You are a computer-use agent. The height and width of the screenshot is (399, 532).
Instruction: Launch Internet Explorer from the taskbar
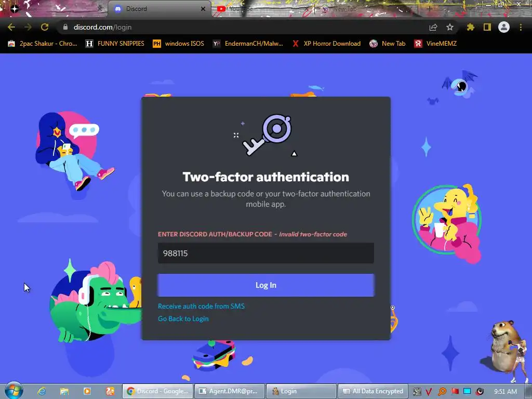click(42, 391)
